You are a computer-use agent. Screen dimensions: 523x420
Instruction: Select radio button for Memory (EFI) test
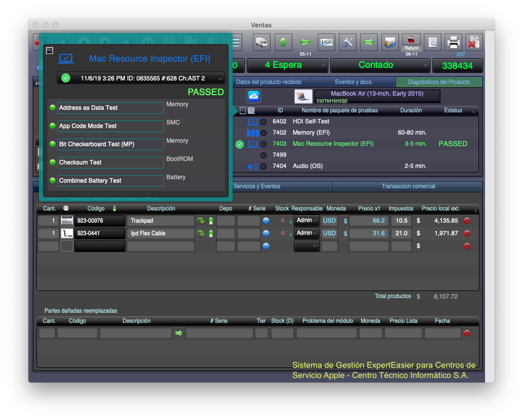pos(264,133)
